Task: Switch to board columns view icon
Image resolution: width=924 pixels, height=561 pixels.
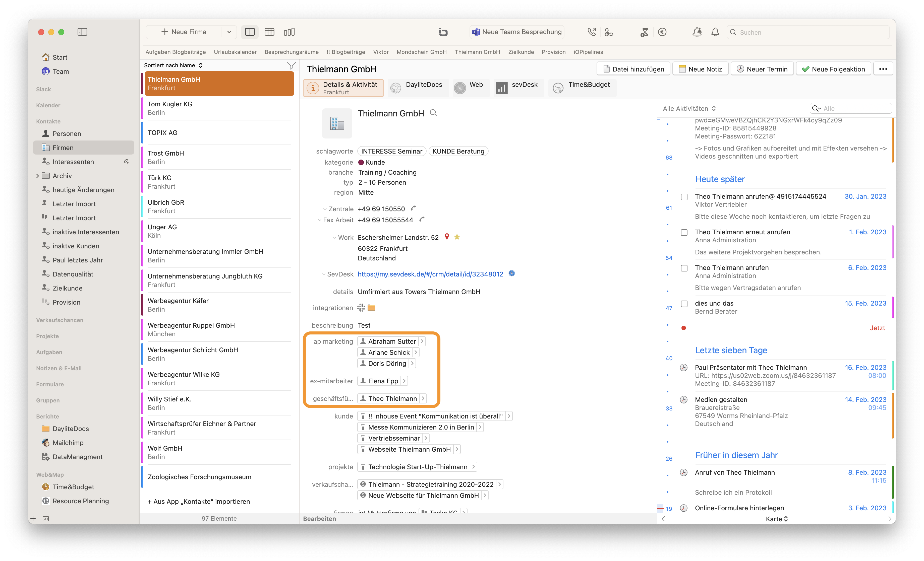Action: (x=289, y=32)
